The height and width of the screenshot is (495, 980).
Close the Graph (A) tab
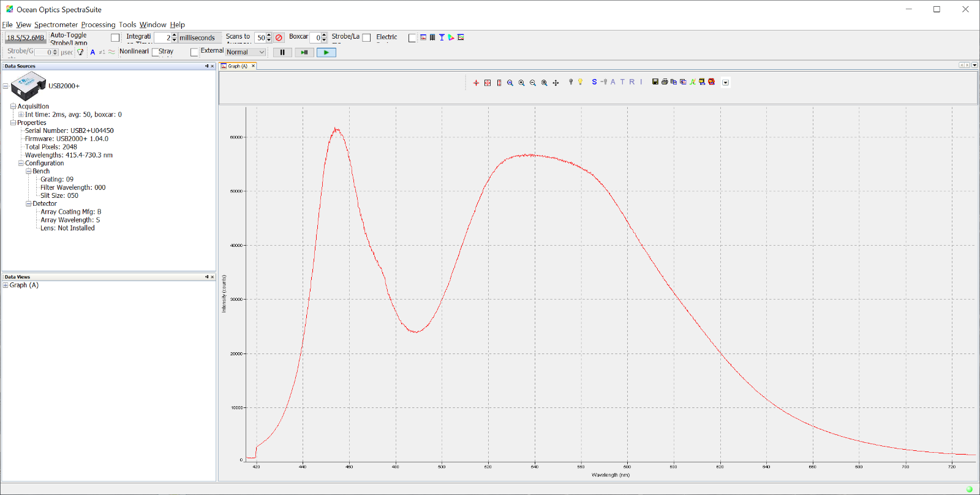pyautogui.click(x=253, y=66)
